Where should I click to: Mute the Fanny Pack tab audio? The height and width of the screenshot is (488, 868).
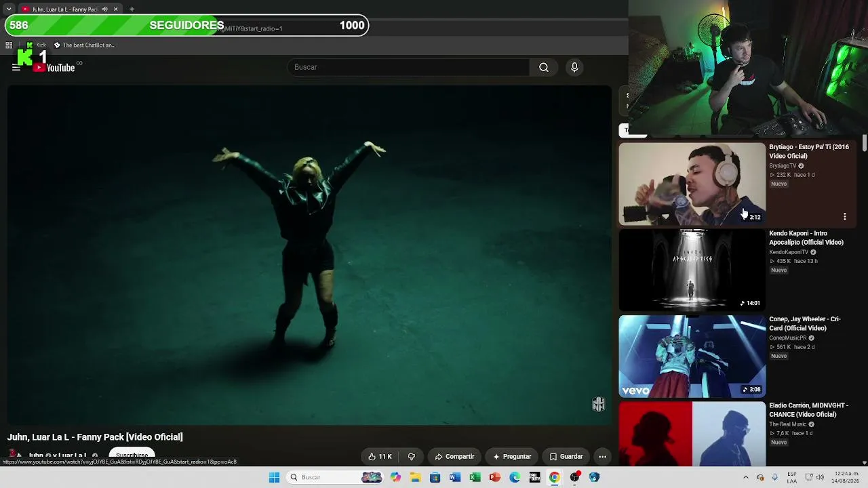pyautogui.click(x=104, y=9)
